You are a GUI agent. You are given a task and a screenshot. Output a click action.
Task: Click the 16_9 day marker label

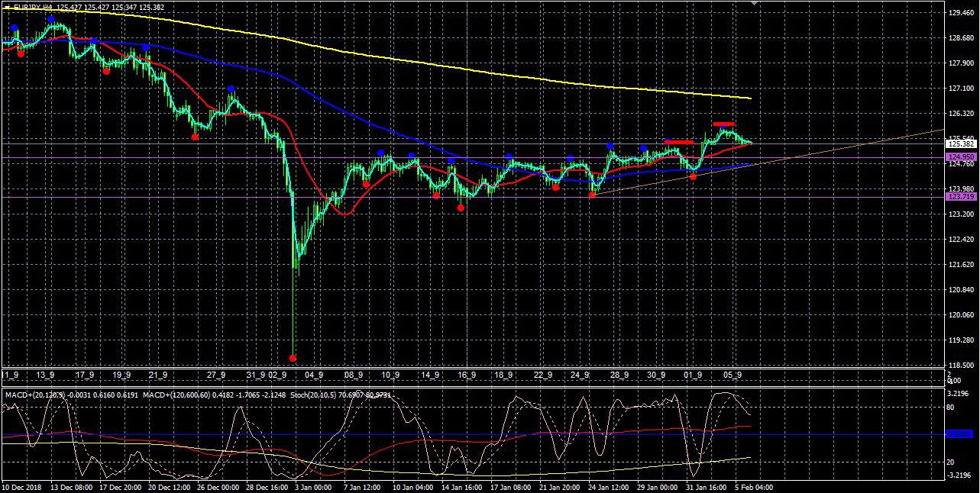point(467,375)
